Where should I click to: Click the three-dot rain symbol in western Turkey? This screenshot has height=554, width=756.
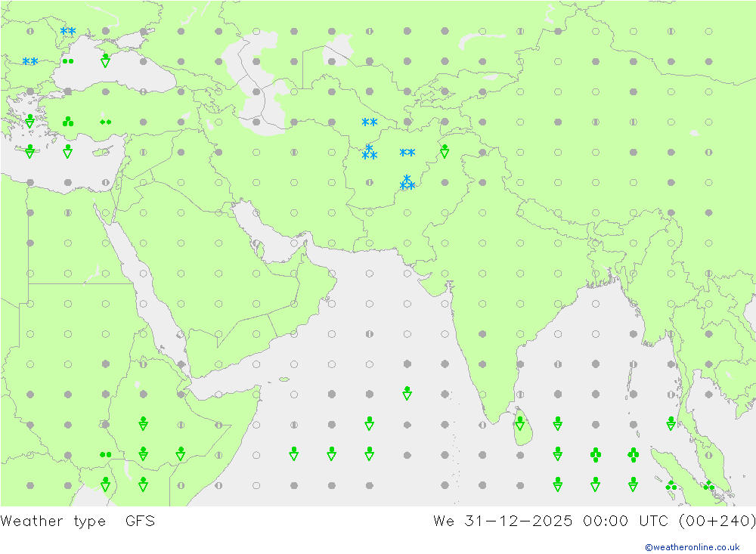click(x=68, y=122)
